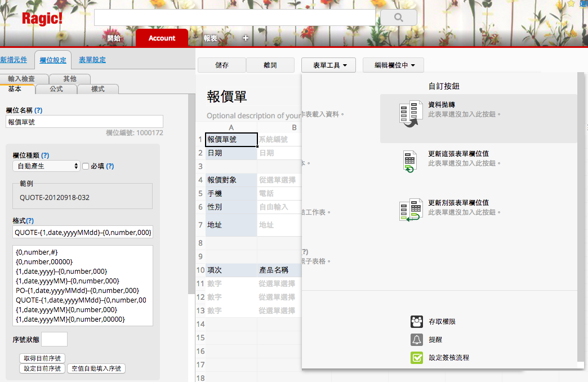The height and width of the screenshot is (382, 588).
Task: Select the 產品名稱 header cell
Action: [279, 270]
